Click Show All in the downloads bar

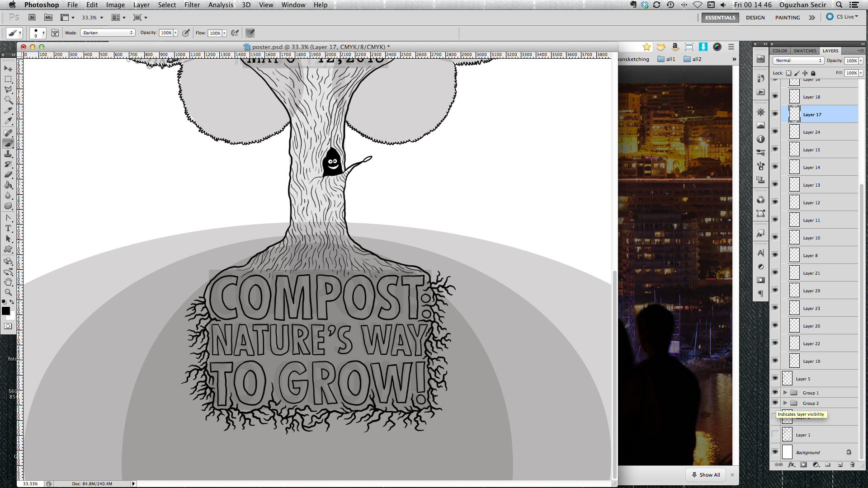click(x=706, y=475)
